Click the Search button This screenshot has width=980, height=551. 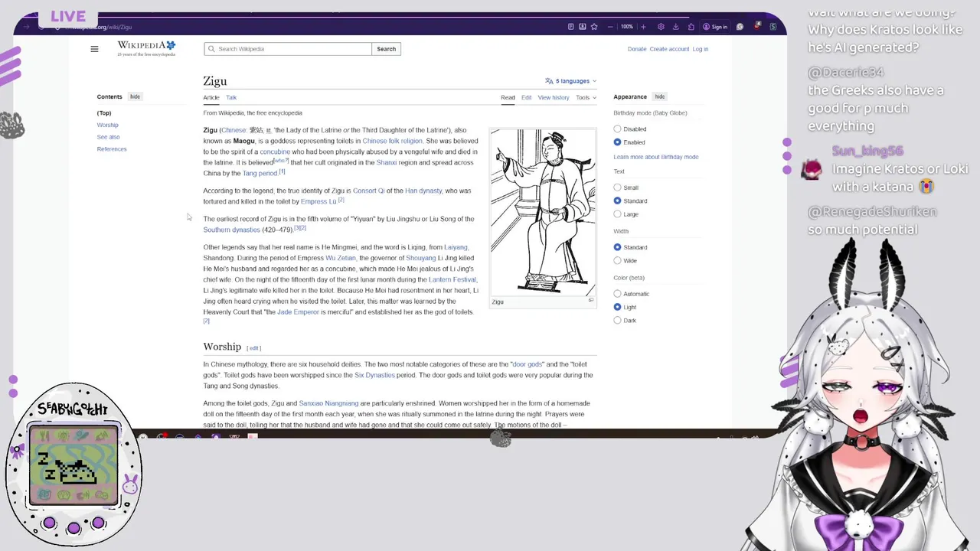[386, 49]
